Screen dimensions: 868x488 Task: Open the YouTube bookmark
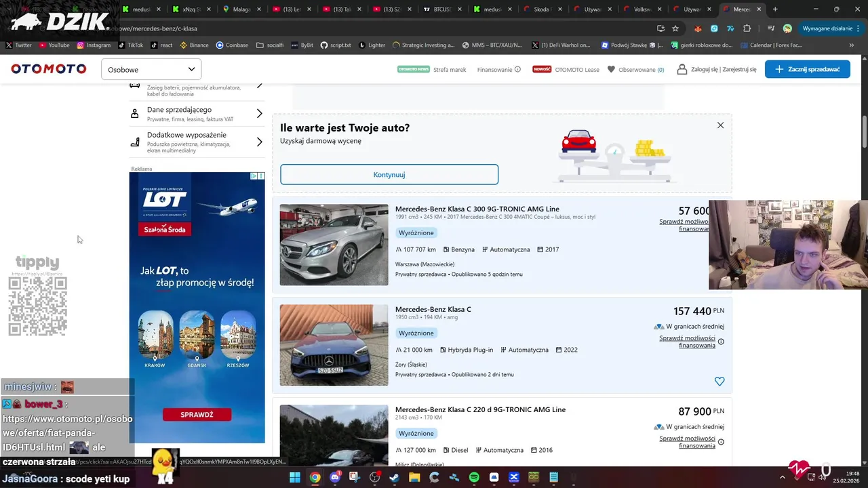tap(54, 45)
